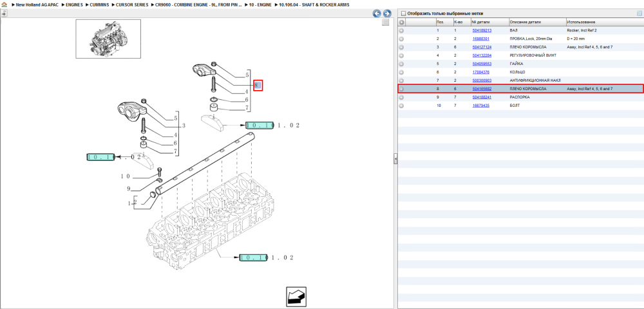
Task: Go back with the left blue arrow
Action: pos(377,14)
